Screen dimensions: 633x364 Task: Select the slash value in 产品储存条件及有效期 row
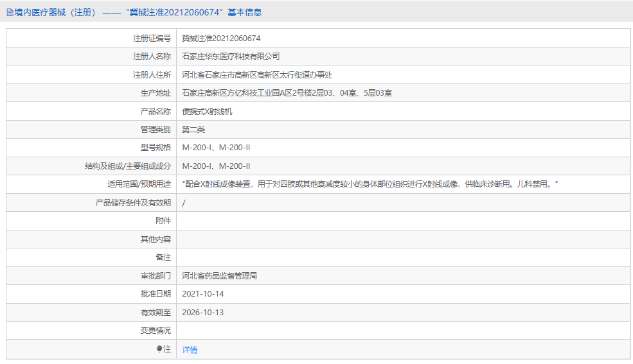click(184, 203)
